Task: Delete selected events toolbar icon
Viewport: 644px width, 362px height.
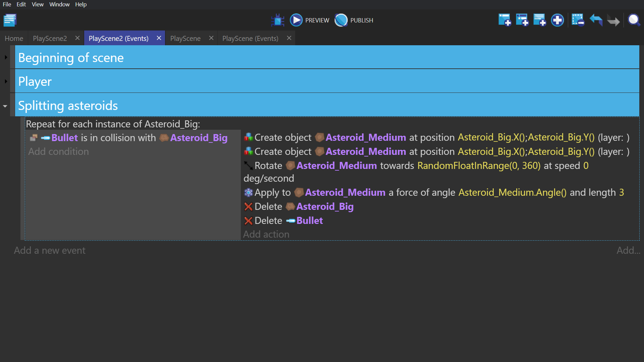Action: (578, 20)
